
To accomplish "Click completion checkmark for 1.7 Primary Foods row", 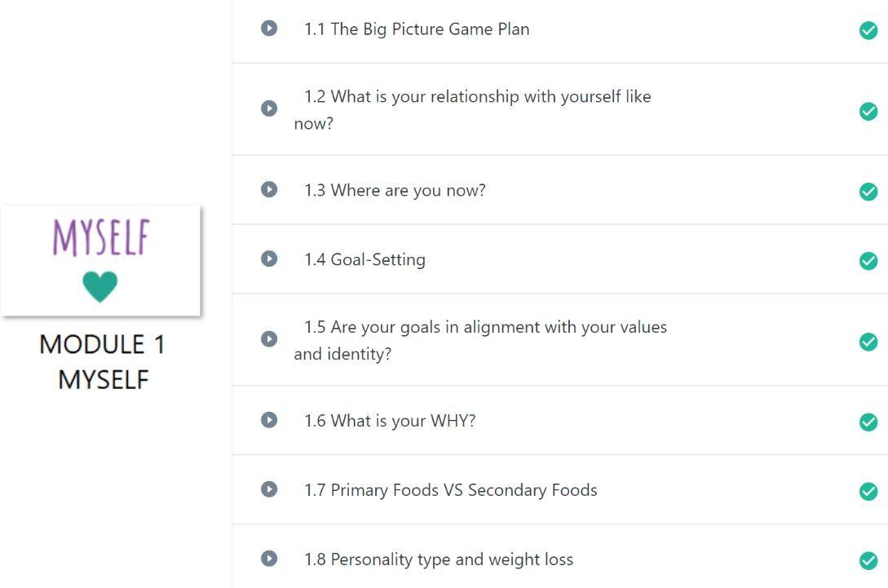I will 868,492.
